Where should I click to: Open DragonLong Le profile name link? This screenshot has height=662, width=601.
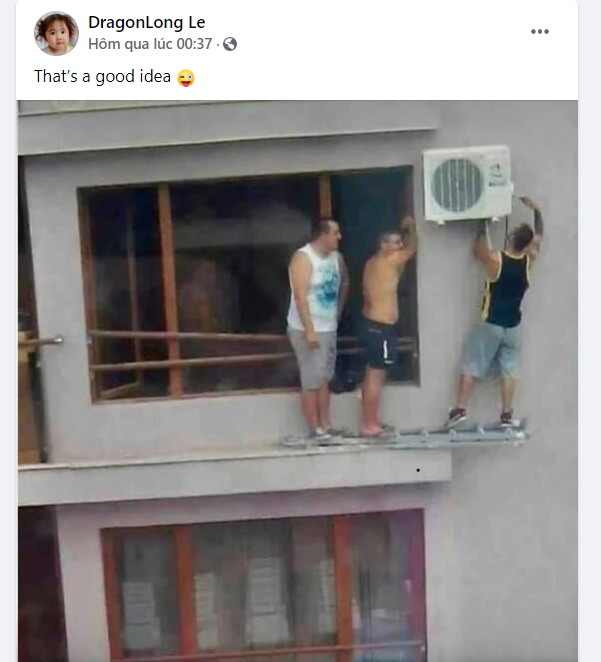pos(146,22)
